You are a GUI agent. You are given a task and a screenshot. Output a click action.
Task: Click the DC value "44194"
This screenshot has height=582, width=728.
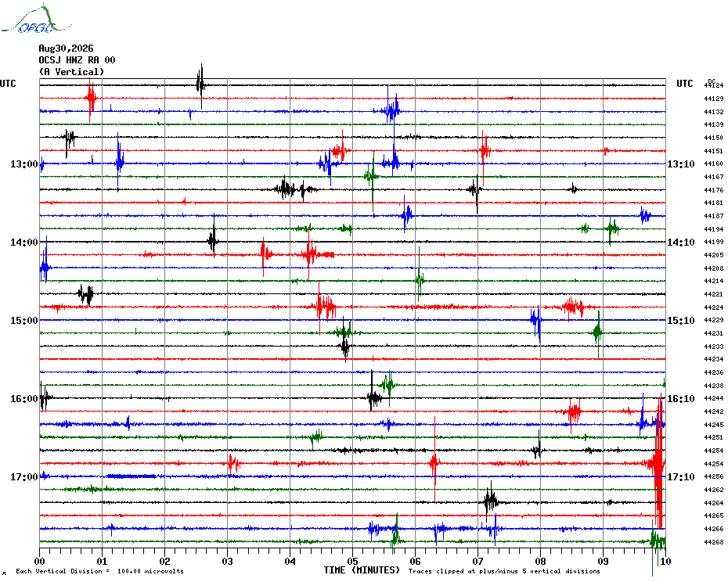(x=714, y=229)
